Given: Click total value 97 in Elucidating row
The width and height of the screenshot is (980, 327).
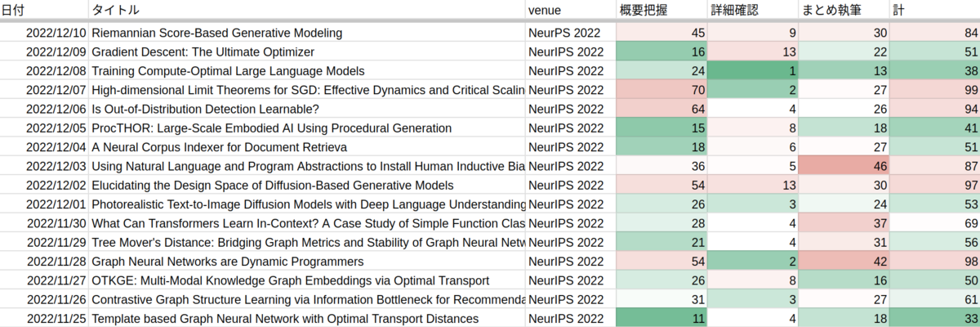Looking at the screenshot, I should point(934,186).
